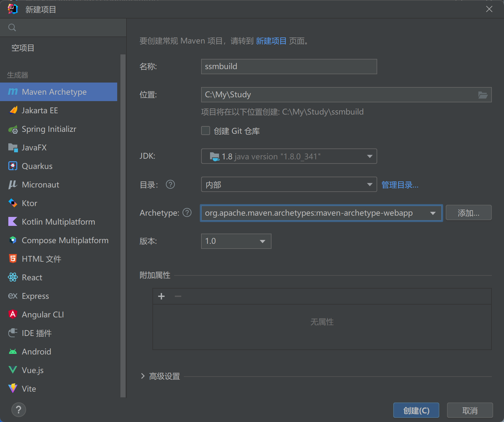The width and height of the screenshot is (504, 422).
Task: Select Jakarta EE in the generator list
Action: [x=59, y=110]
